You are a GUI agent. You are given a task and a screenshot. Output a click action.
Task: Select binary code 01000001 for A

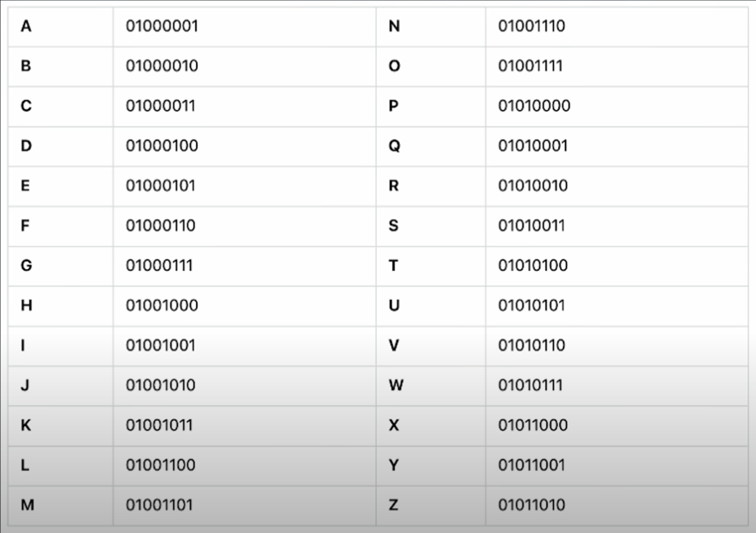click(162, 26)
